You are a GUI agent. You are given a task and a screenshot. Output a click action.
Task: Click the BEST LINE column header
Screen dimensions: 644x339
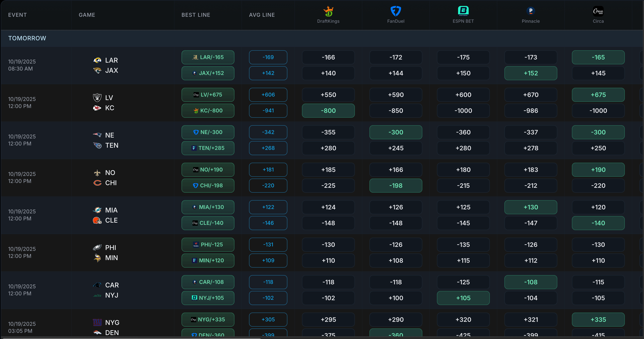point(196,15)
